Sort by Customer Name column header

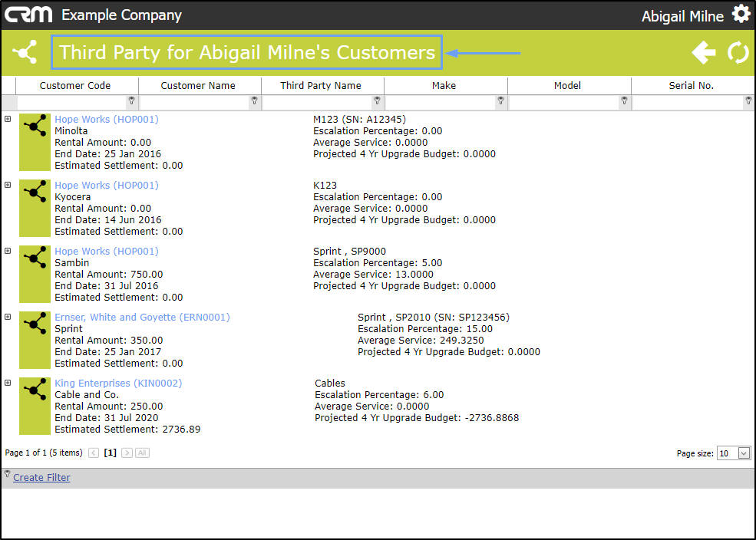coord(198,86)
